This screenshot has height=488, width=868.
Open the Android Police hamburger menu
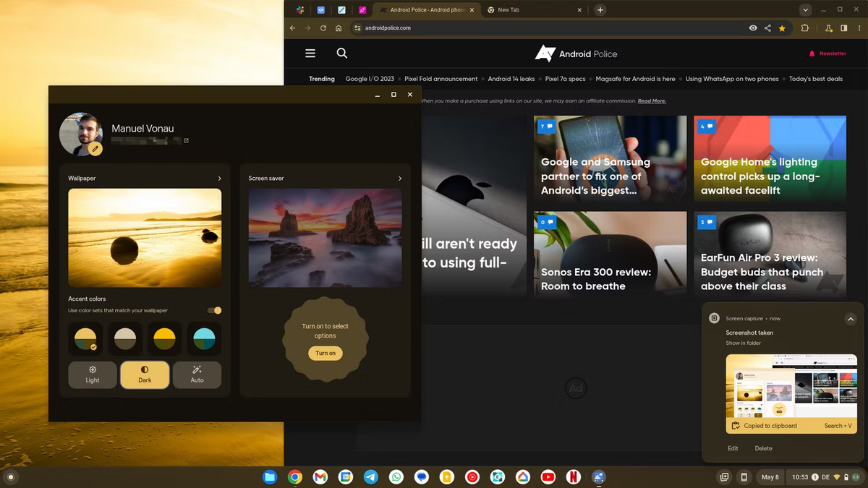click(x=310, y=53)
